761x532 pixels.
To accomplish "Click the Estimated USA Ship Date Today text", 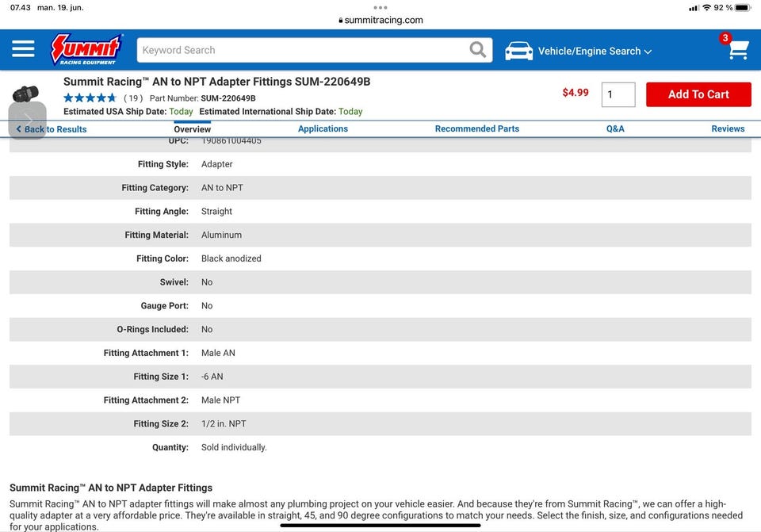I will click(x=181, y=112).
